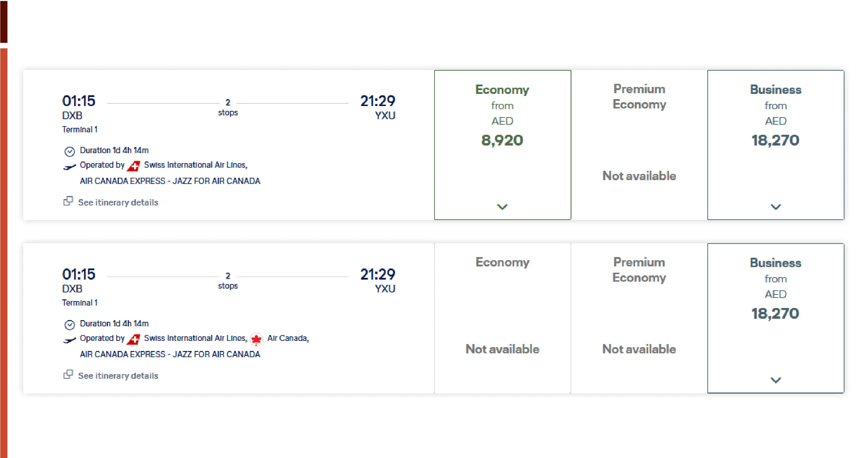
Task: Expand second flight Business fare chevron
Action: [x=776, y=380]
